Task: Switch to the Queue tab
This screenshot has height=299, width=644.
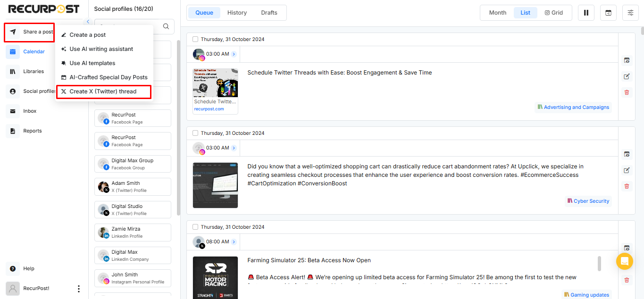Action: 204,13
